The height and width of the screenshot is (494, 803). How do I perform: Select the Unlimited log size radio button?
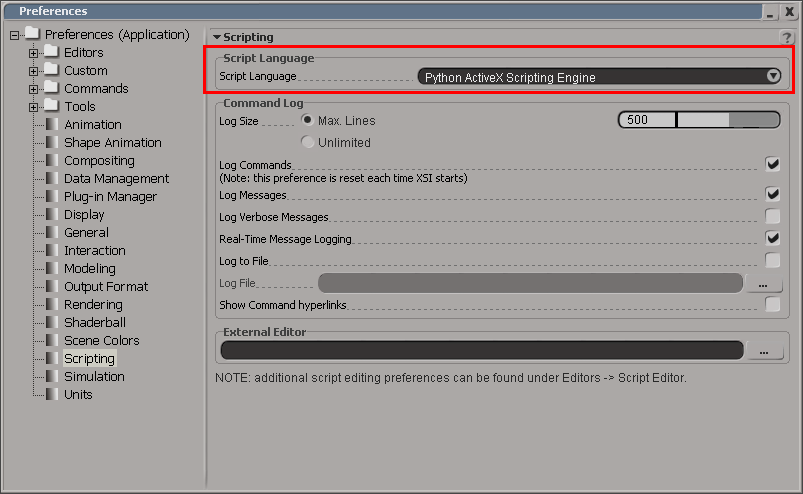[x=308, y=142]
